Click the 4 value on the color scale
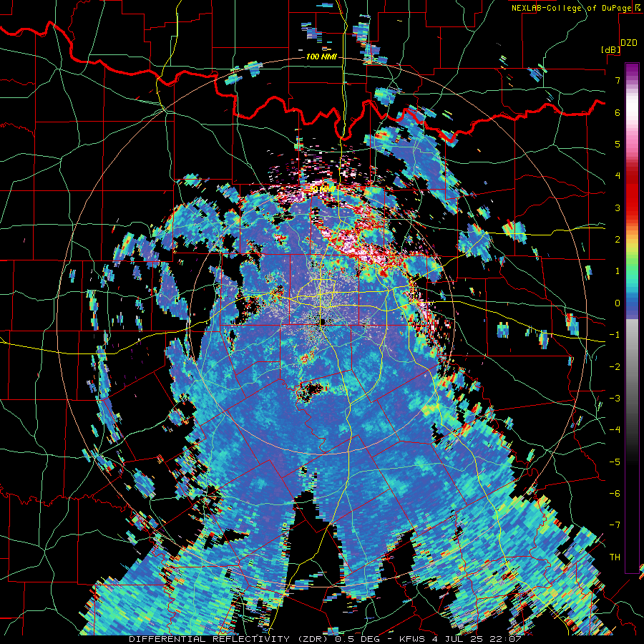Viewport: 644px width, 644px height. [x=618, y=176]
